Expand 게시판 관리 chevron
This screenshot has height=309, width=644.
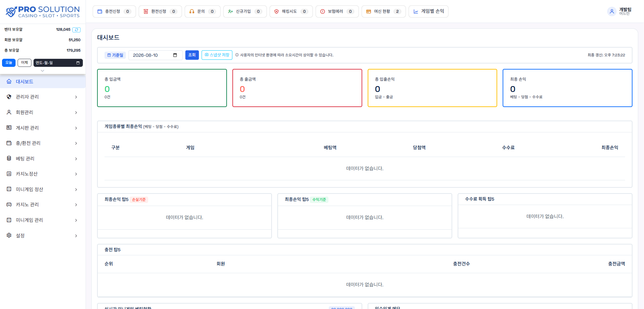tap(76, 128)
